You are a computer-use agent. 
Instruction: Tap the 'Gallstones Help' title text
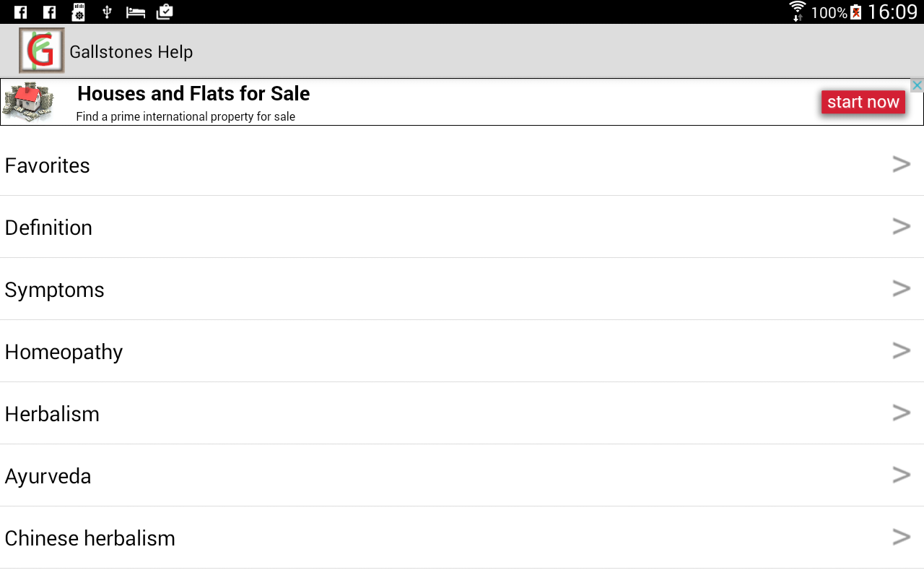(131, 52)
